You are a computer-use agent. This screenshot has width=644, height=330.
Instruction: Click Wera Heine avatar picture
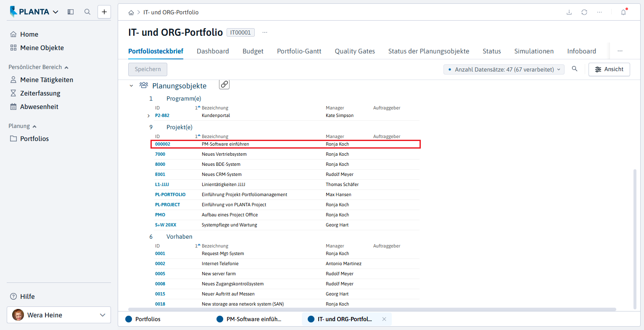18,315
